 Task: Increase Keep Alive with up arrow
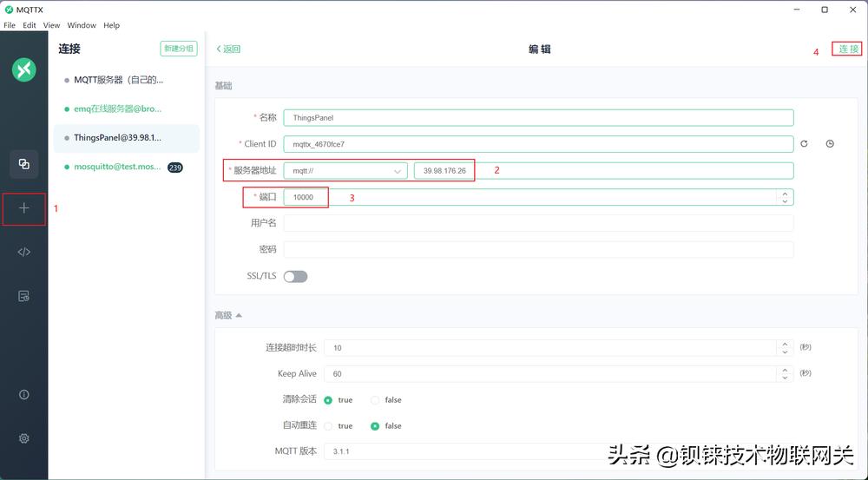(x=785, y=370)
